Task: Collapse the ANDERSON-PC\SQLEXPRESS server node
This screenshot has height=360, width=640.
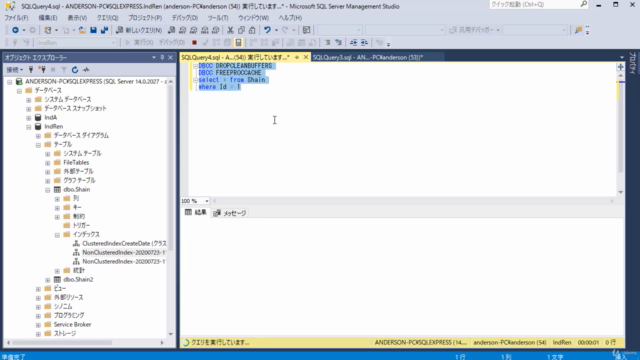Action: point(9,82)
